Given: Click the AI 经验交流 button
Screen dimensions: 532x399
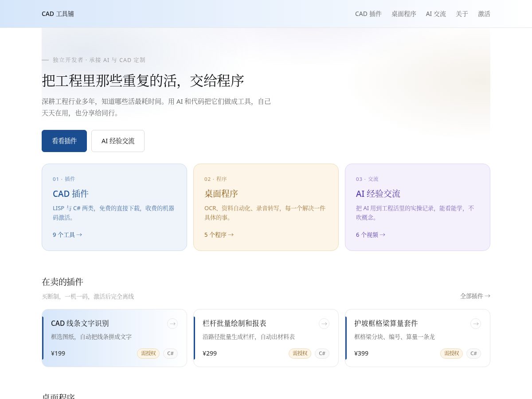Looking at the screenshot, I should click(x=118, y=141).
